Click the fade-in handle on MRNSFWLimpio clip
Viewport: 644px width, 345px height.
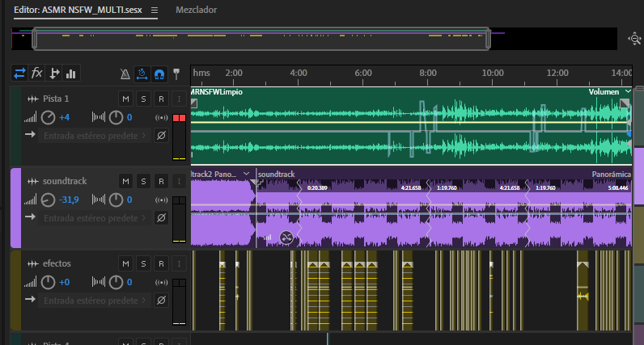[x=194, y=103]
